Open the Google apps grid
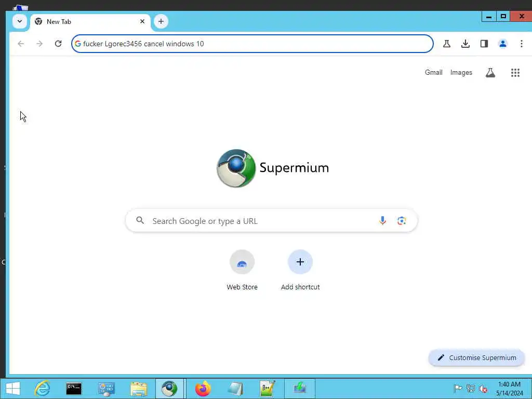This screenshot has height=399, width=532. [x=515, y=73]
